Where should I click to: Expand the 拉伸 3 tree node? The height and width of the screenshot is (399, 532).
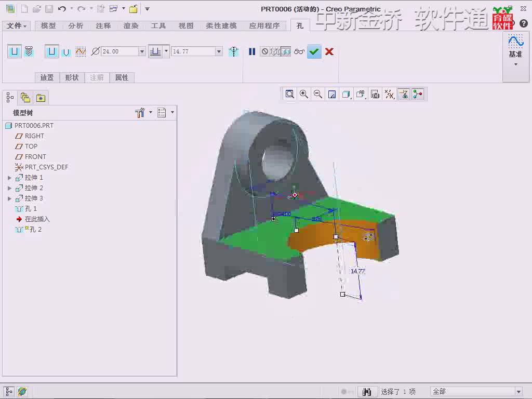coord(10,198)
